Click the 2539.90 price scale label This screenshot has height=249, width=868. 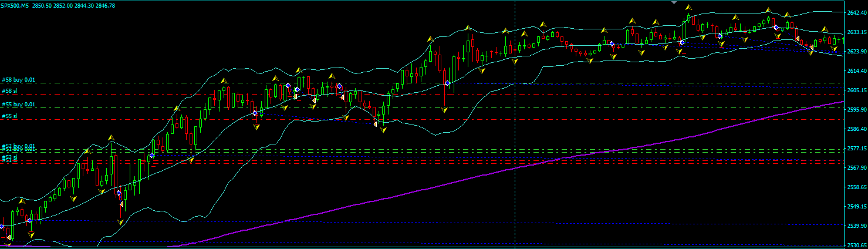pos(857,226)
